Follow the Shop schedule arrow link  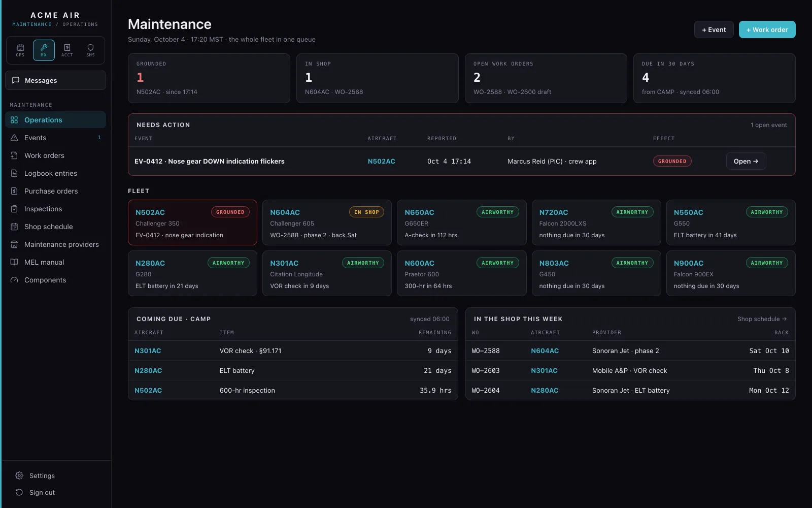tap(762, 319)
